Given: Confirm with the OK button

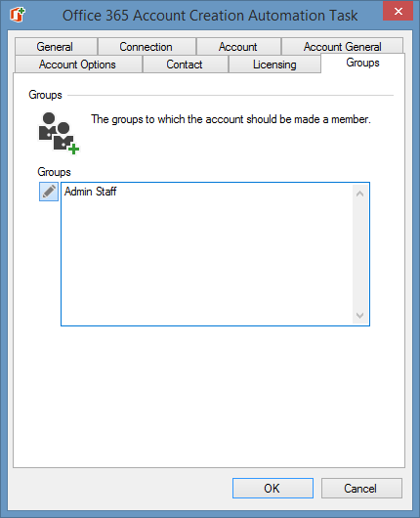Looking at the screenshot, I should 273,488.
